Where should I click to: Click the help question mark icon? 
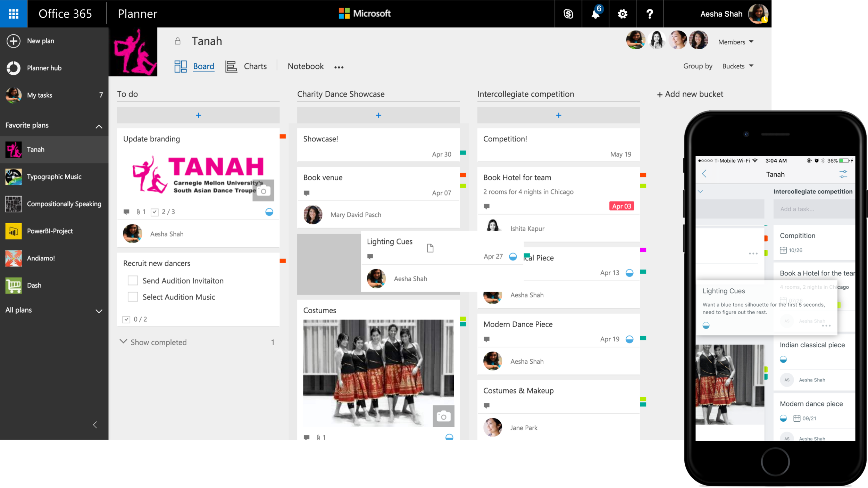(650, 14)
